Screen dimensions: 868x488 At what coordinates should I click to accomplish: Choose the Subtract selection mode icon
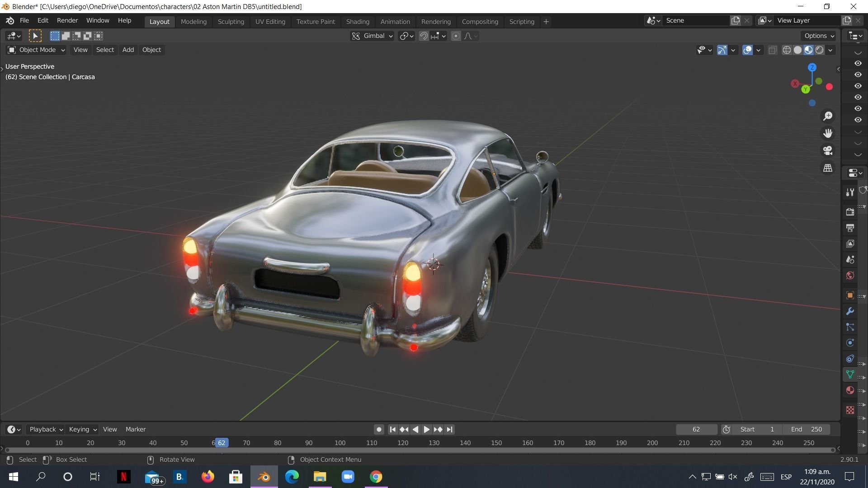pyautogui.click(x=76, y=36)
